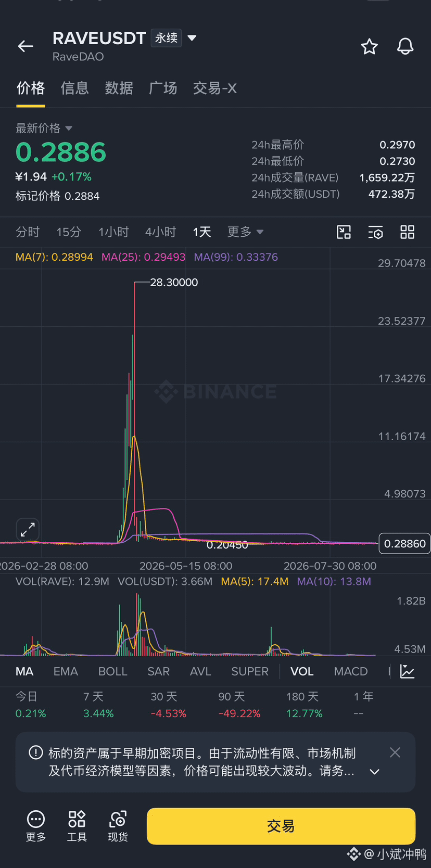Tap the 90 天 -49.22% performance cell

tap(239, 705)
